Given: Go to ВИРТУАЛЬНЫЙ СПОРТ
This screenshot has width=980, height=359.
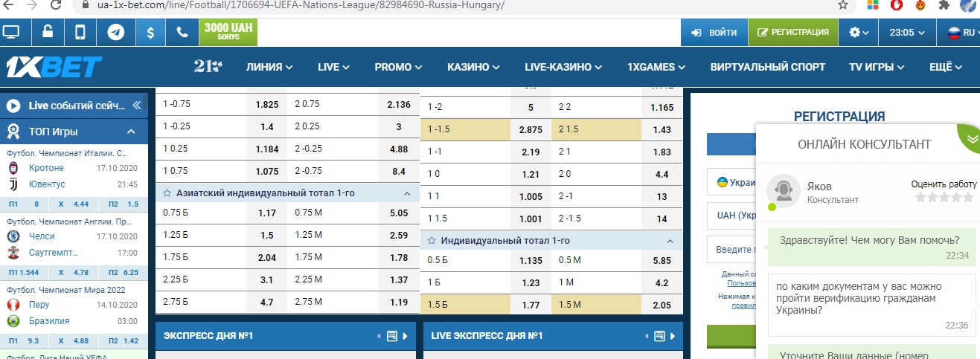Looking at the screenshot, I should tap(768, 67).
